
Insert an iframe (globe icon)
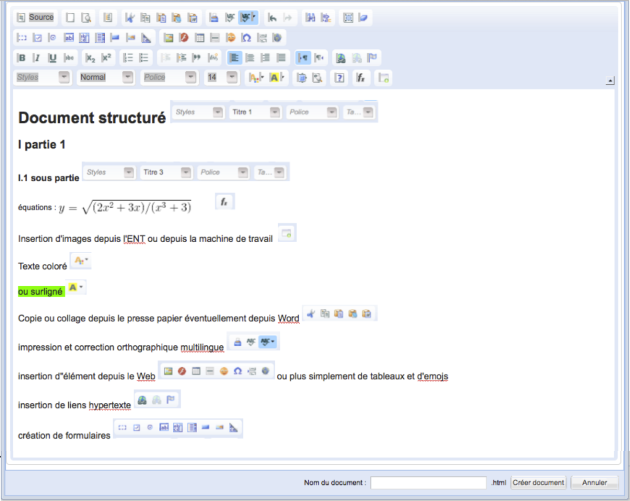click(277, 38)
